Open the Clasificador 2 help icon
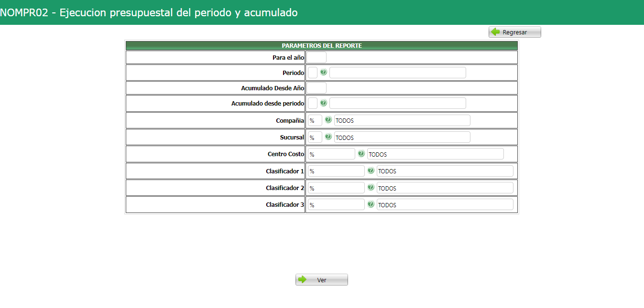Screen dimensions: 644x308 [x=371, y=187]
